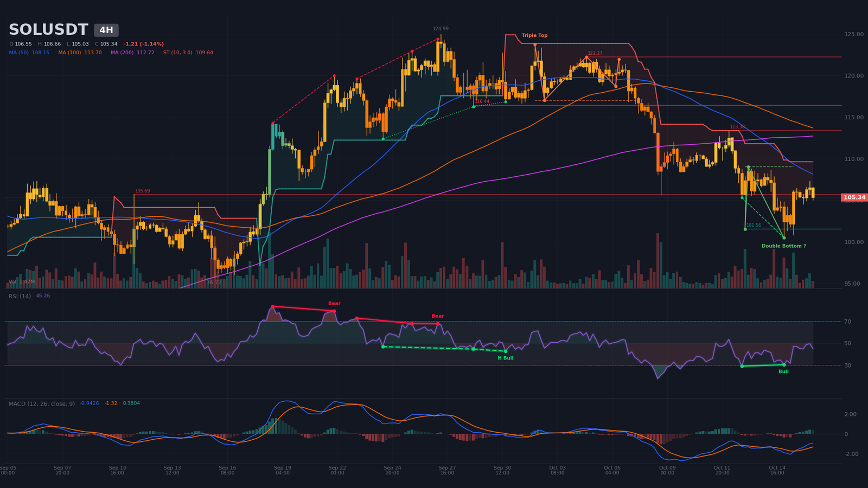Click the 100.00 price axis label
868x488 pixels.
[x=854, y=242]
